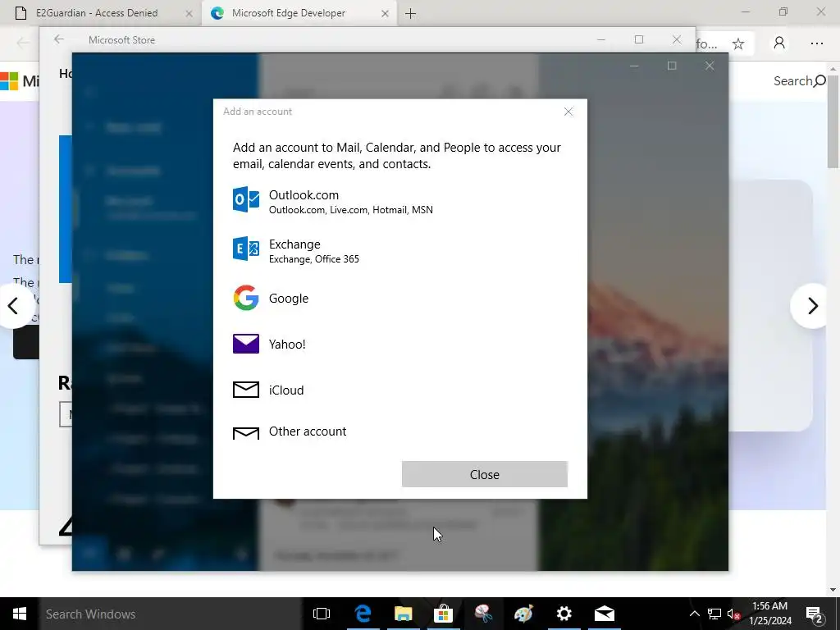Open Microsoft Store from the taskbar
The height and width of the screenshot is (630, 840).
443,614
